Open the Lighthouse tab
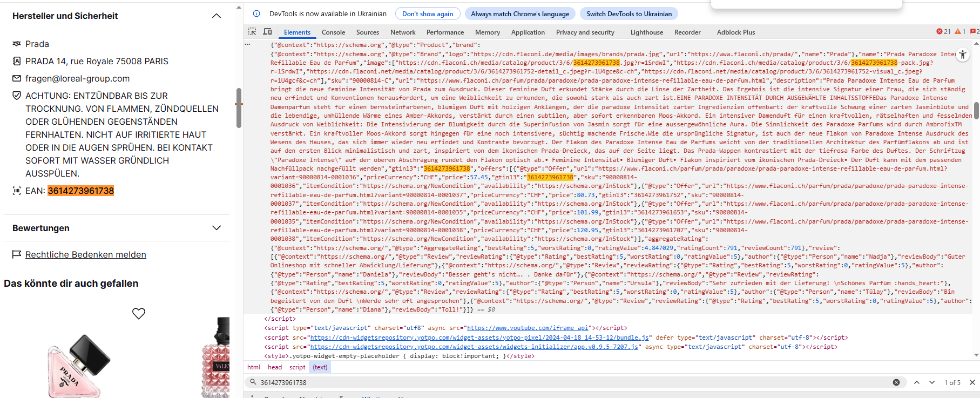Image resolution: width=980 pixels, height=398 pixels. tap(647, 32)
